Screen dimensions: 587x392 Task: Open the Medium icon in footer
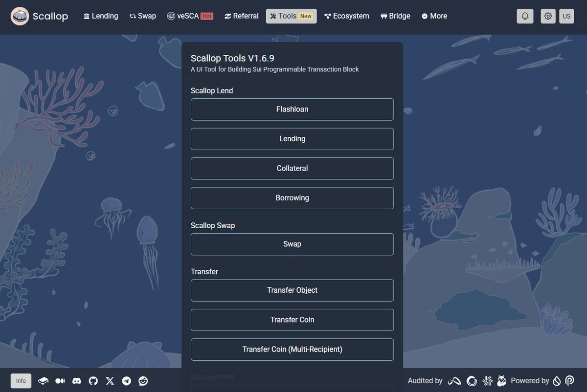coord(60,381)
